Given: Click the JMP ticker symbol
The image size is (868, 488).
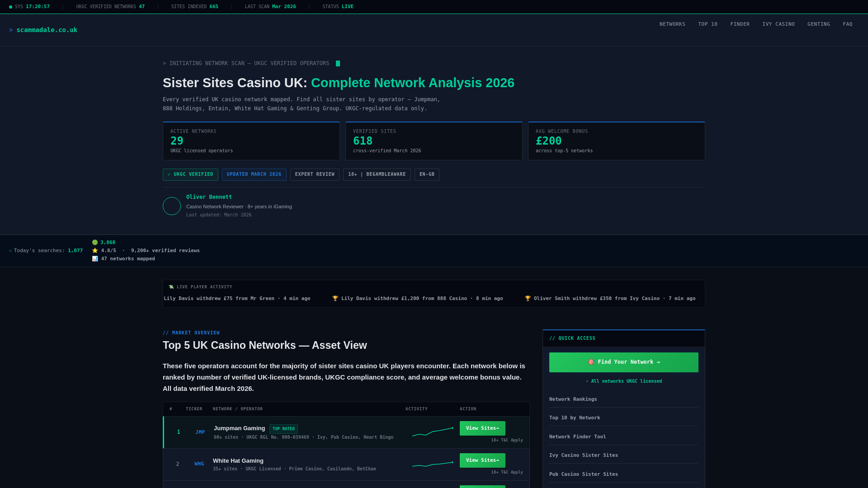Looking at the screenshot, I should click(200, 432).
